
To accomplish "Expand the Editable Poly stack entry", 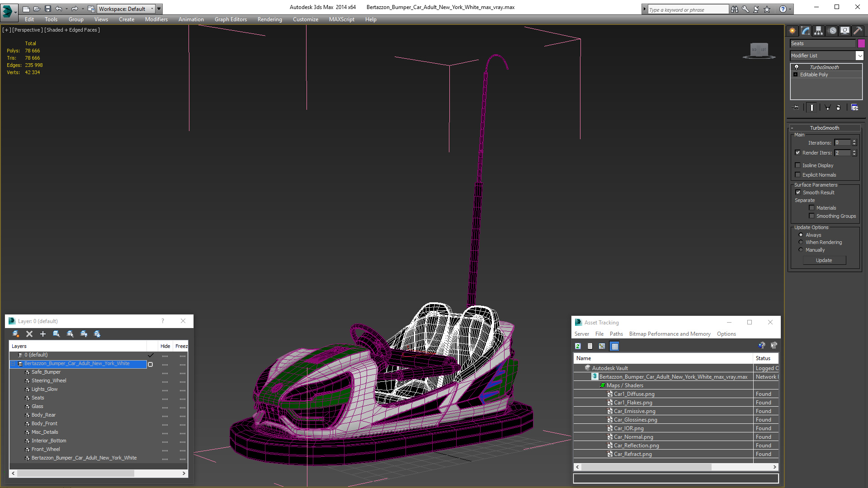I will click(x=796, y=75).
